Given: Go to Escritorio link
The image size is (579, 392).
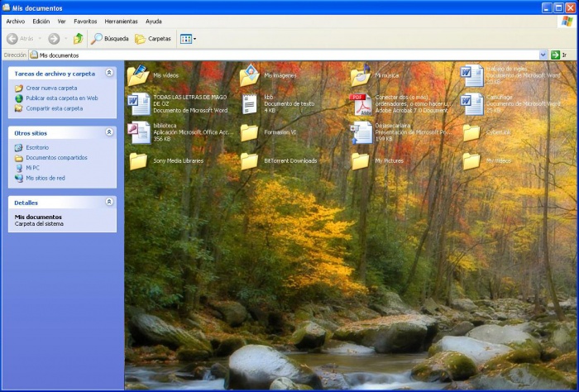Looking at the screenshot, I should coord(37,148).
